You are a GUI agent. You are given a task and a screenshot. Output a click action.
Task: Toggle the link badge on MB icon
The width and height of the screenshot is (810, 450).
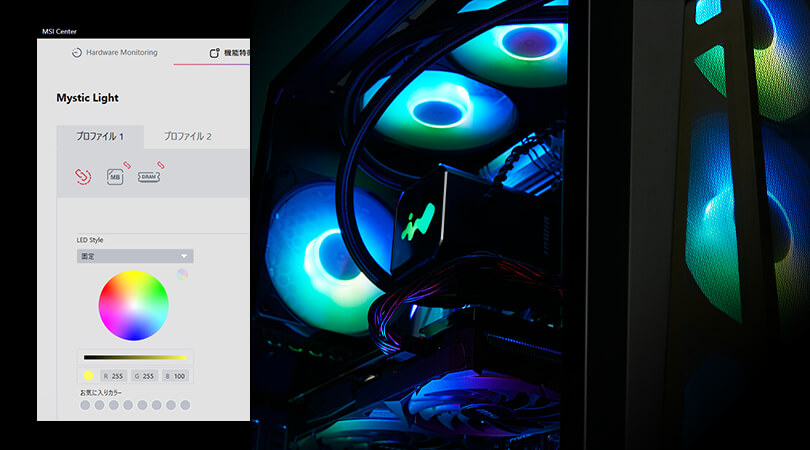coord(127,165)
